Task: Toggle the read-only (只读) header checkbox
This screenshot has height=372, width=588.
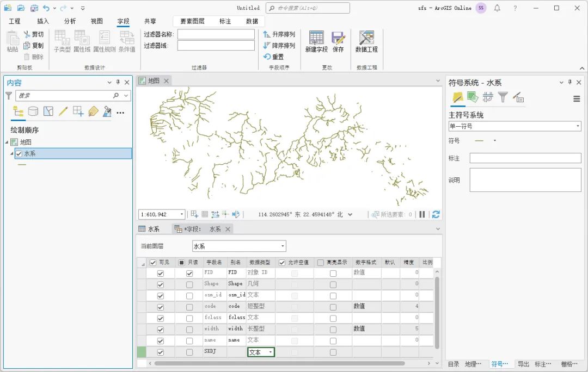Action: coord(181,263)
